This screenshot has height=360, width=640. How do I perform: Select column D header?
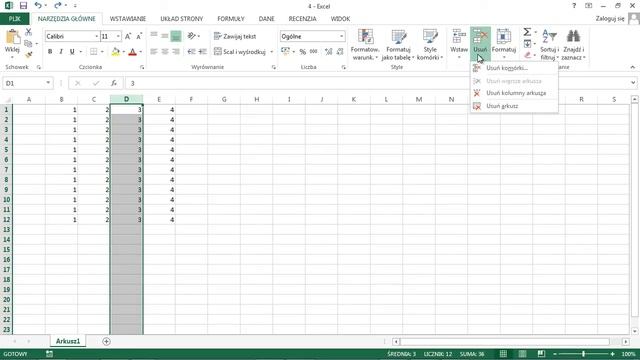click(127, 99)
